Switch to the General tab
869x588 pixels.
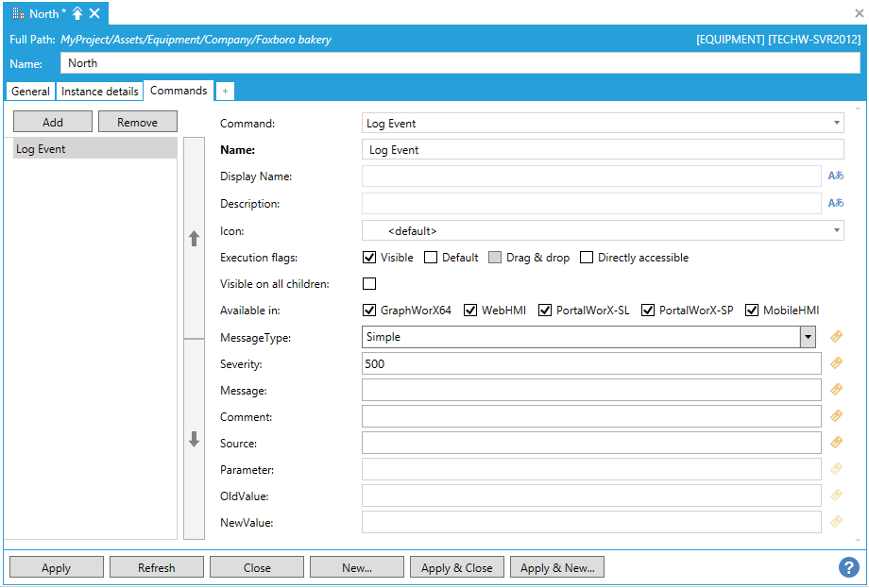pos(30,92)
